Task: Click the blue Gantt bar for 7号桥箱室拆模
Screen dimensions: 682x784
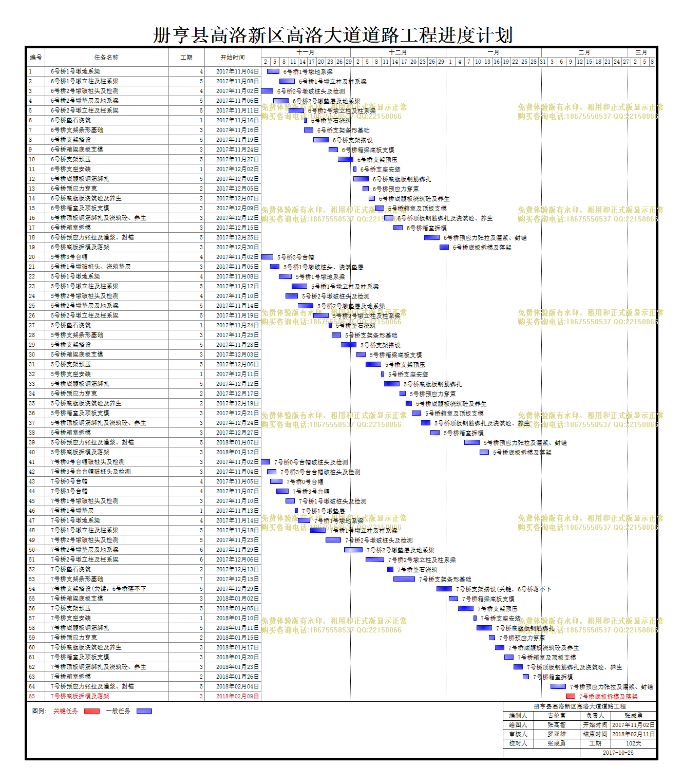Action: tap(526, 677)
